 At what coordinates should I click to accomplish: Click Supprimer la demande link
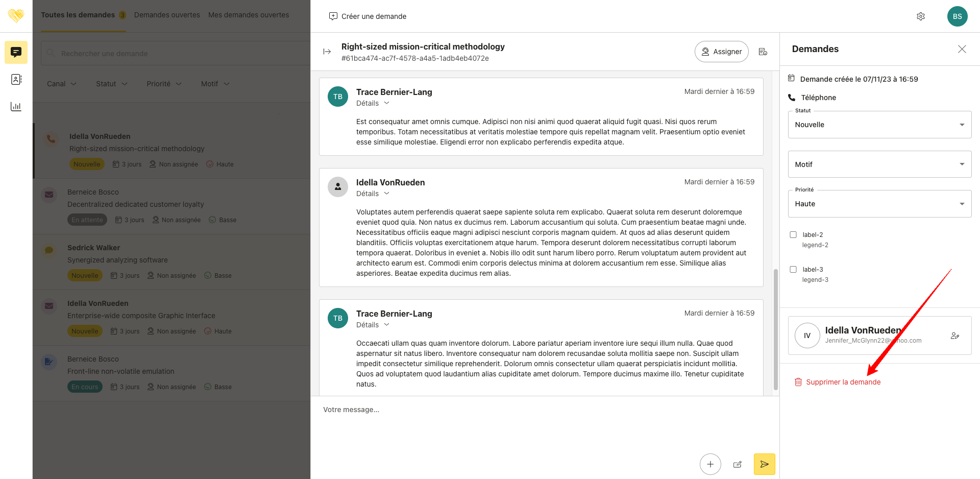click(843, 382)
